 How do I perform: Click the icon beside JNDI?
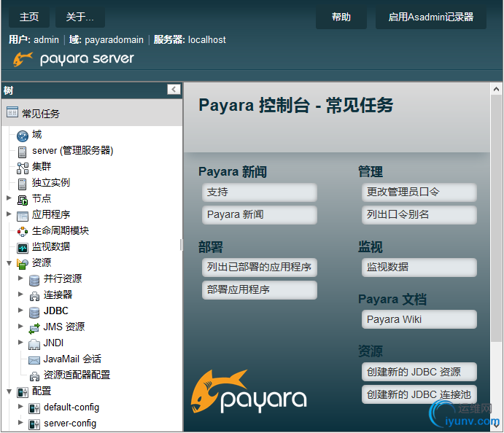coord(34,344)
